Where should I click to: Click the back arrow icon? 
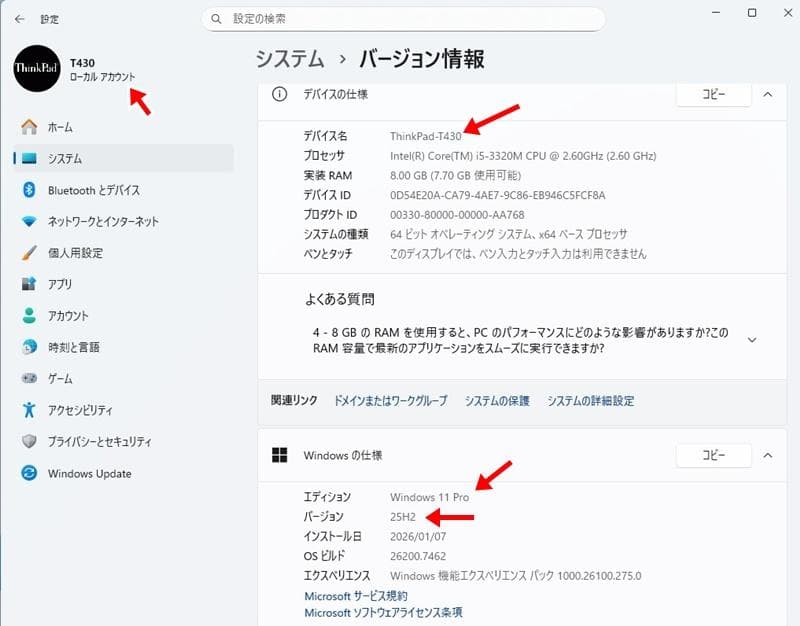click(19, 18)
